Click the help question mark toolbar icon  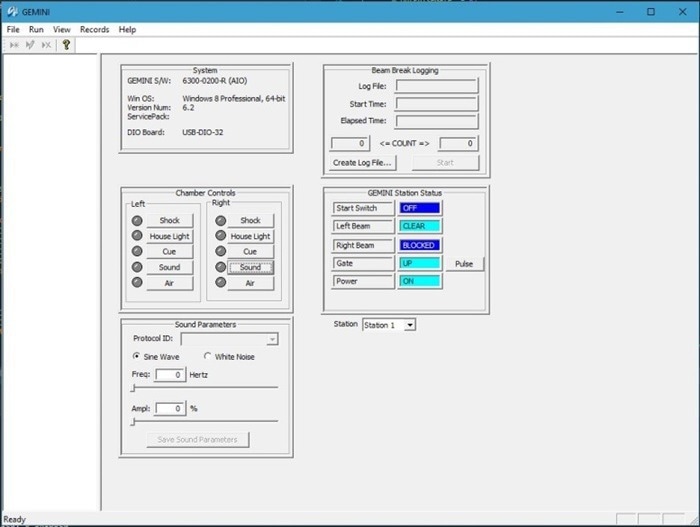coord(67,45)
